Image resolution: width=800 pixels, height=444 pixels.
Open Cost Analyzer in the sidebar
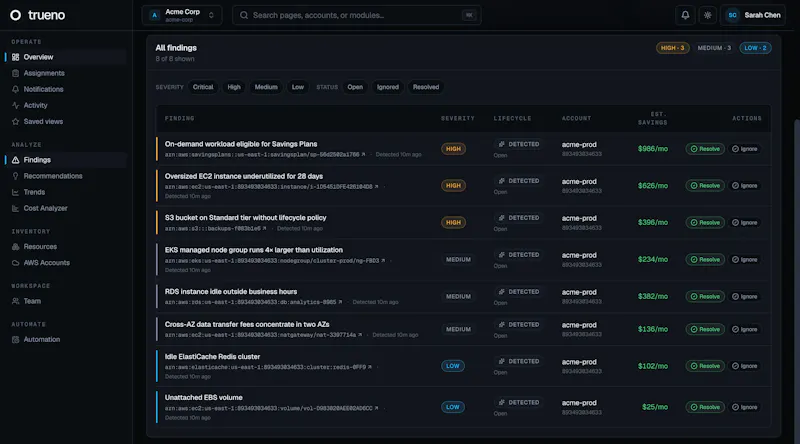[65, 209]
